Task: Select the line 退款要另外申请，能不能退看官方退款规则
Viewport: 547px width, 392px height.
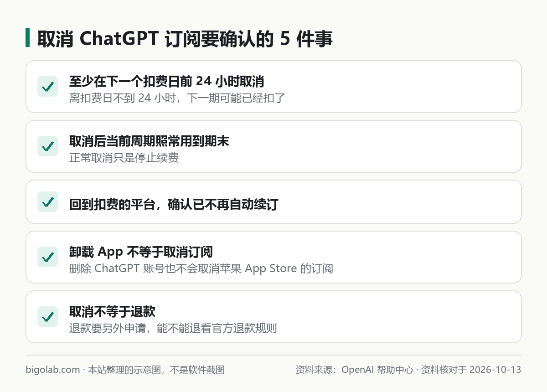Action: (x=173, y=328)
